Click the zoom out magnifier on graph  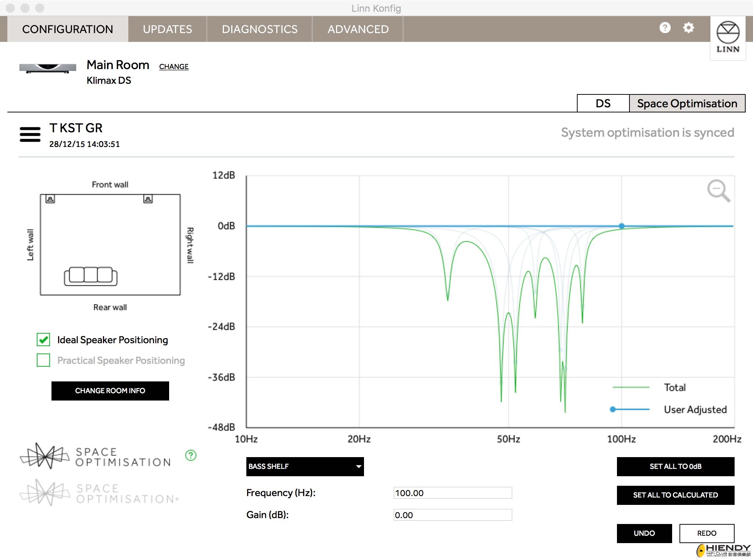tap(718, 191)
